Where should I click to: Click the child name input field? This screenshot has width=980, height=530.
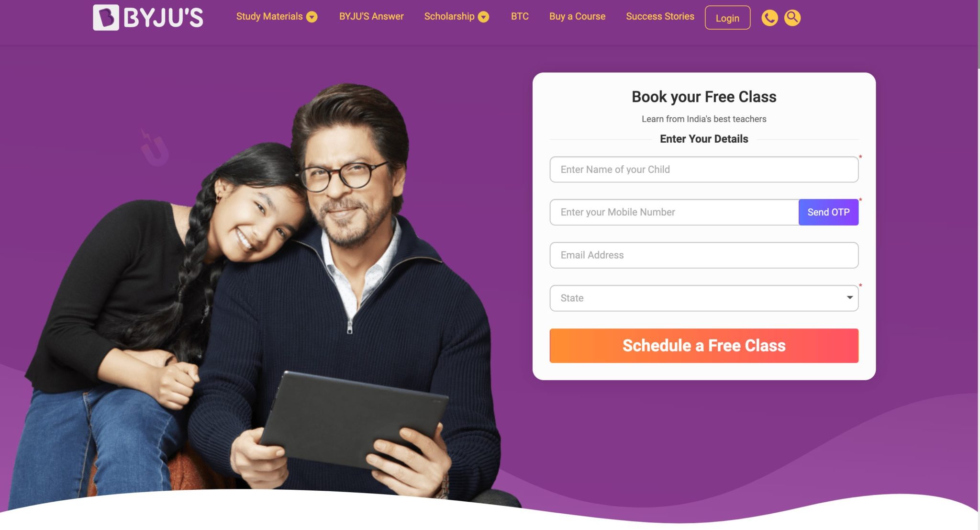[703, 169]
